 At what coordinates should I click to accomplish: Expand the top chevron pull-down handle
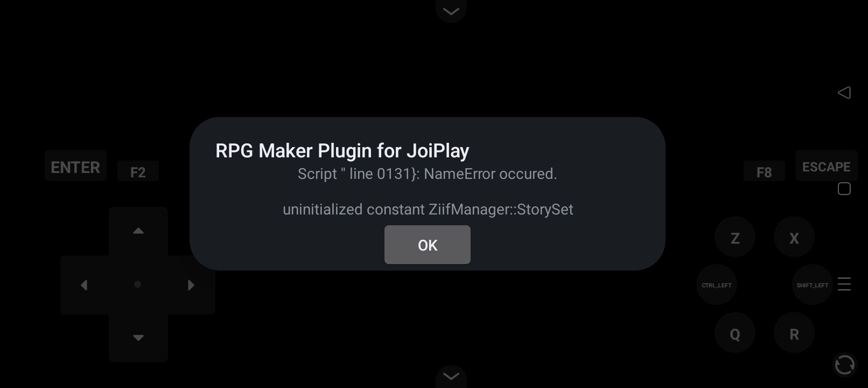[x=451, y=11]
